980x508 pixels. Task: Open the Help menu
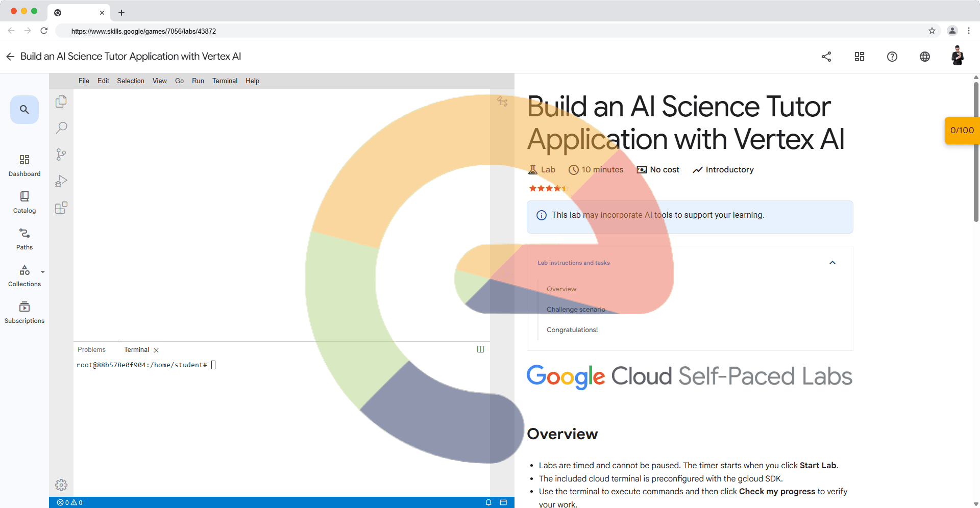pyautogui.click(x=252, y=81)
